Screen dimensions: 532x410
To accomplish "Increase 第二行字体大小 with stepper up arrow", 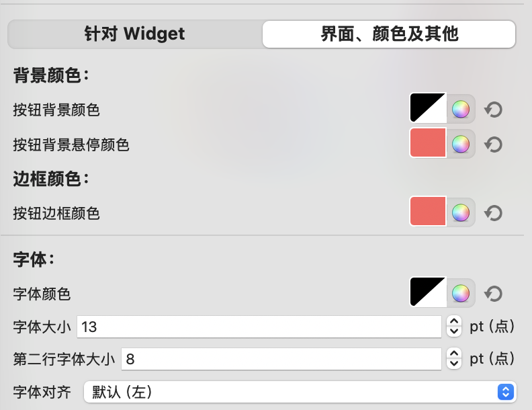I will click(454, 354).
